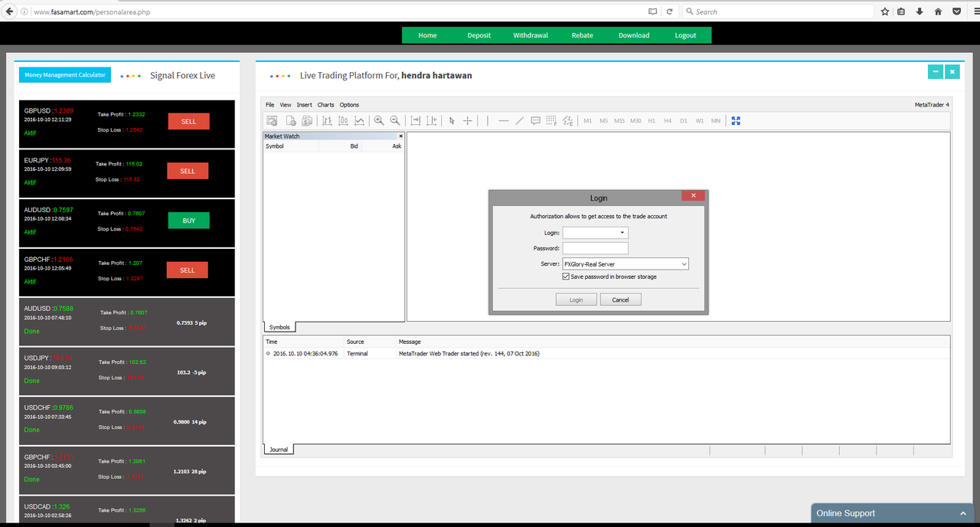
Task: Select the horizontal line drawing tool
Action: tap(503, 121)
